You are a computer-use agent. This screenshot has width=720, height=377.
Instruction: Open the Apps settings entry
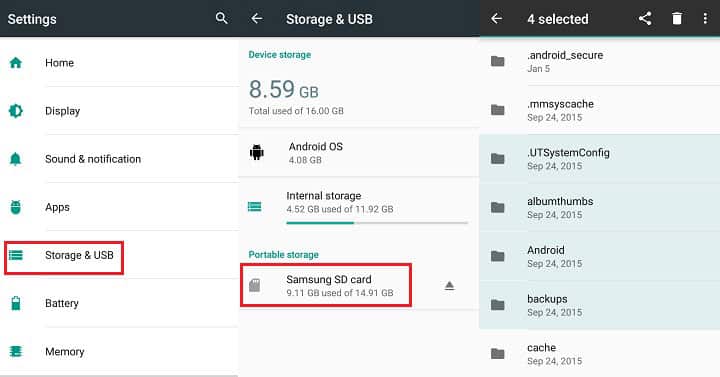coord(119,207)
